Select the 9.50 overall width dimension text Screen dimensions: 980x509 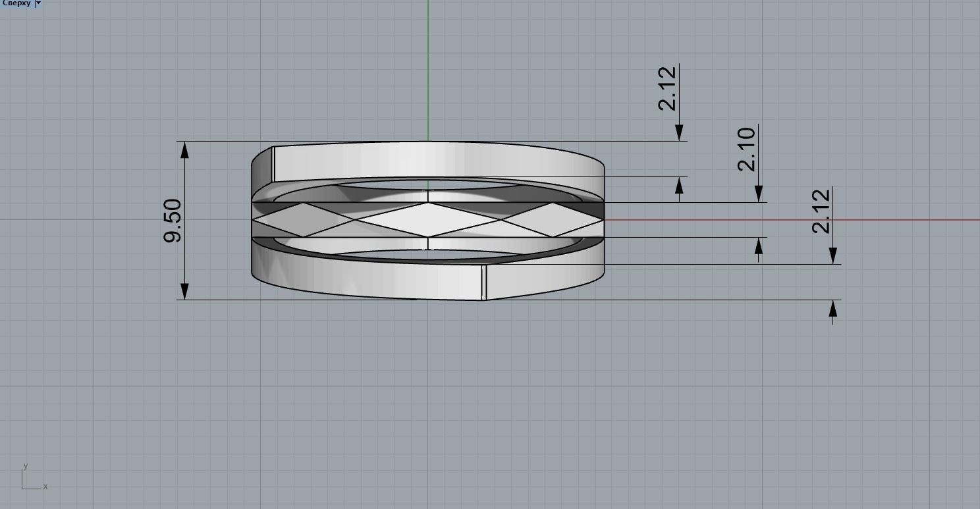[173, 221]
